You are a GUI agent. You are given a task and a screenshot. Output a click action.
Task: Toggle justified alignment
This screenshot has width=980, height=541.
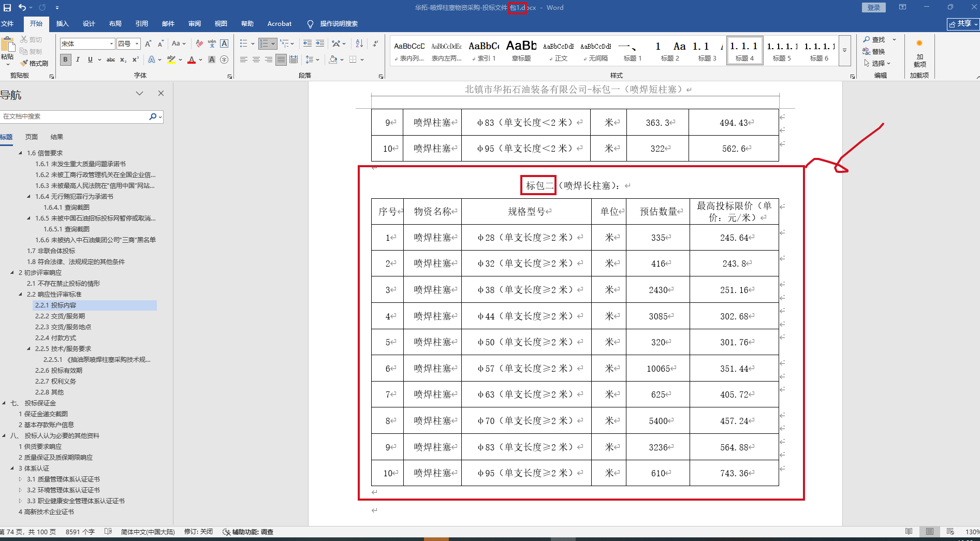coord(281,60)
